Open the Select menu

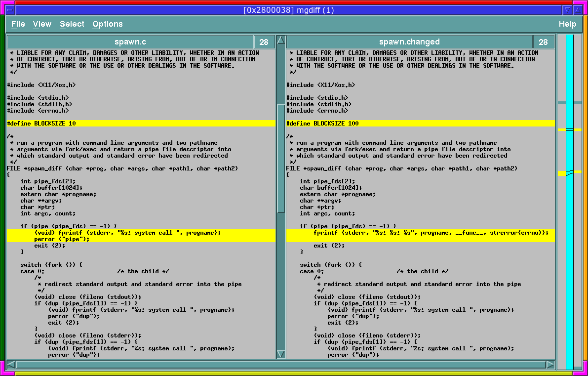[72, 24]
